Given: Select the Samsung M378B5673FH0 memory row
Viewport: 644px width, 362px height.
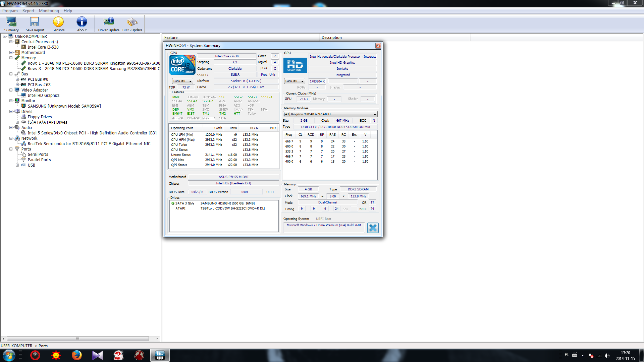Looking at the screenshot, I should pyautogui.click(x=94, y=69).
